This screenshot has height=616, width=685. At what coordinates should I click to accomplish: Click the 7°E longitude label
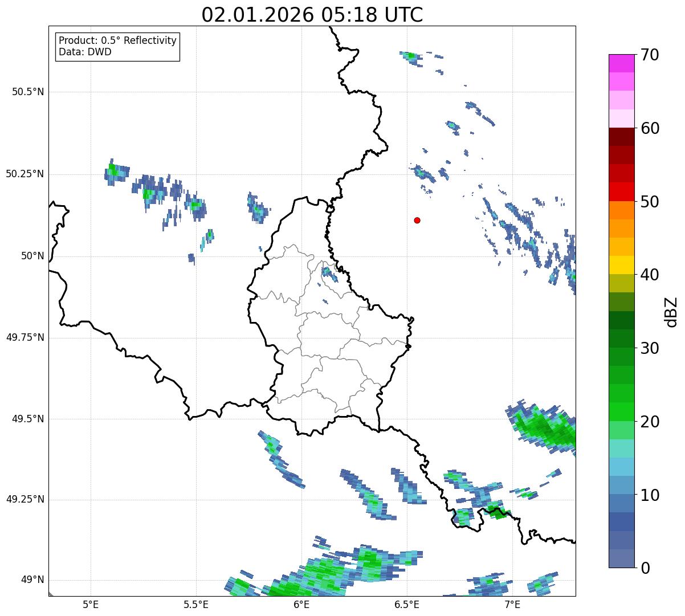[512, 604]
